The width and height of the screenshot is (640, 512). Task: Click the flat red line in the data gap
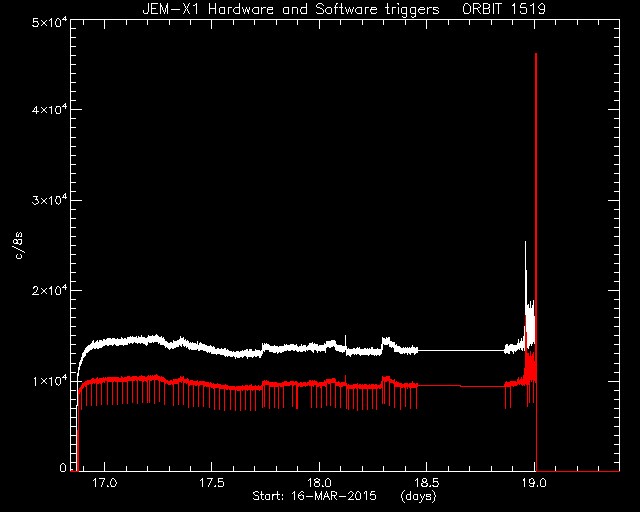click(461, 386)
